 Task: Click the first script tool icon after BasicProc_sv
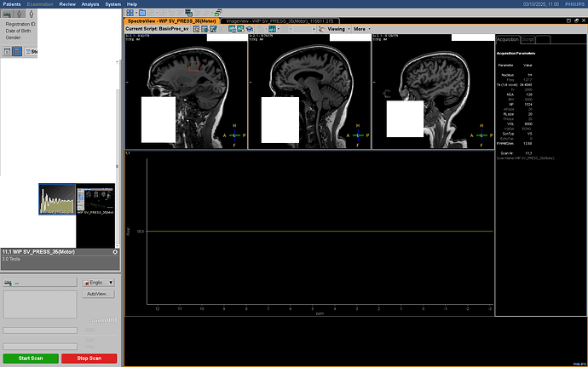click(196, 29)
